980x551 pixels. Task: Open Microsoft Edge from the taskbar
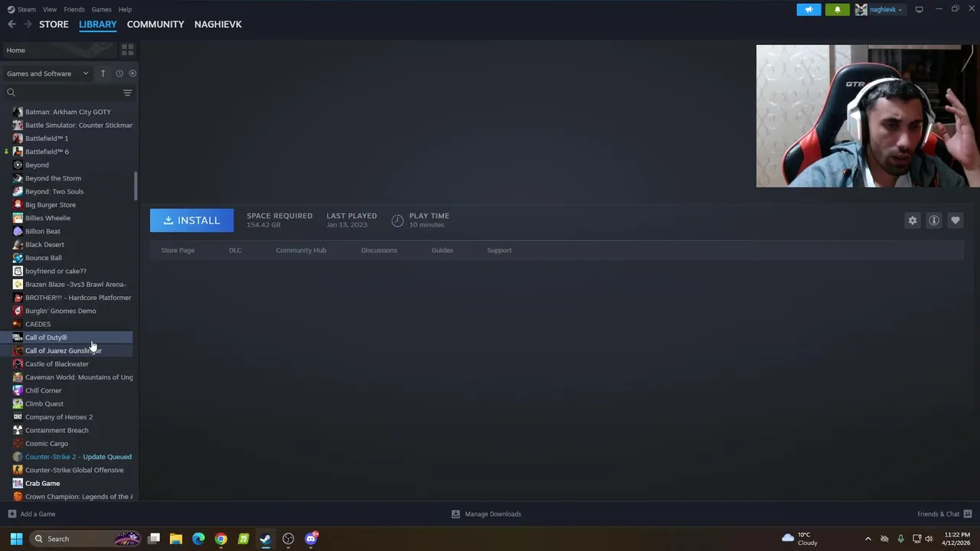tap(198, 539)
